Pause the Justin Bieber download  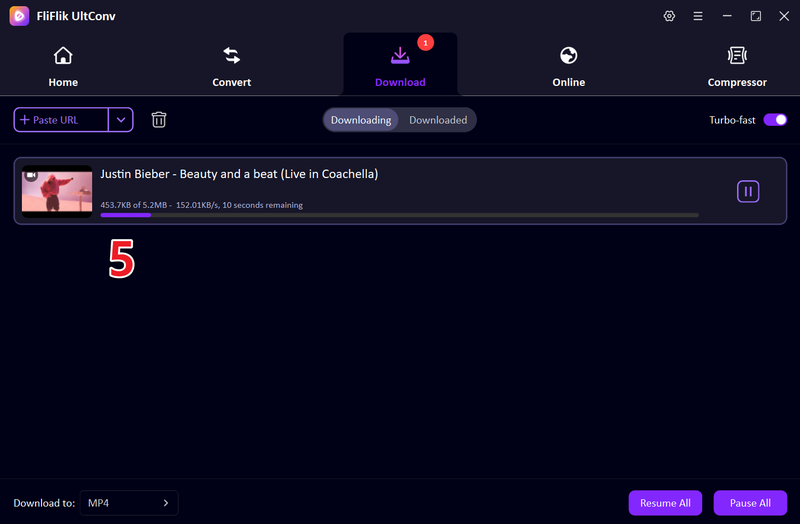(748, 191)
